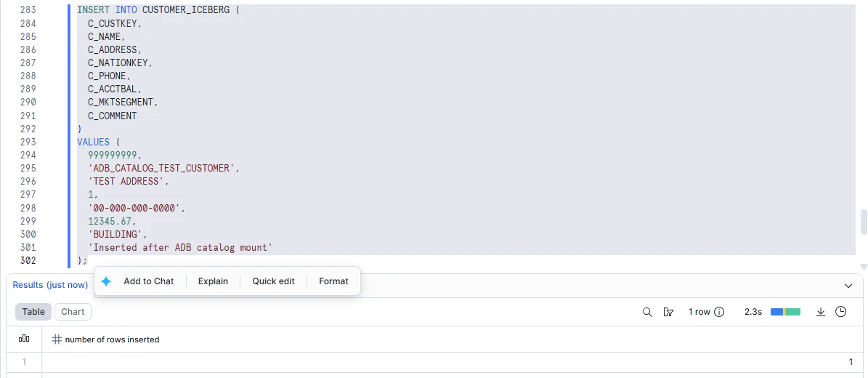The width and height of the screenshot is (868, 378).
Task: Click line number 283
Action: tap(28, 10)
